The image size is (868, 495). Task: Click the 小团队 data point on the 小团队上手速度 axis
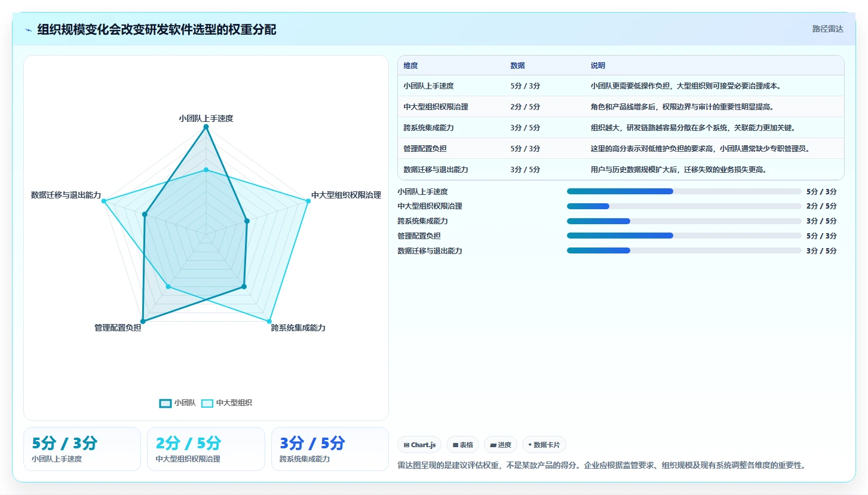(x=206, y=127)
